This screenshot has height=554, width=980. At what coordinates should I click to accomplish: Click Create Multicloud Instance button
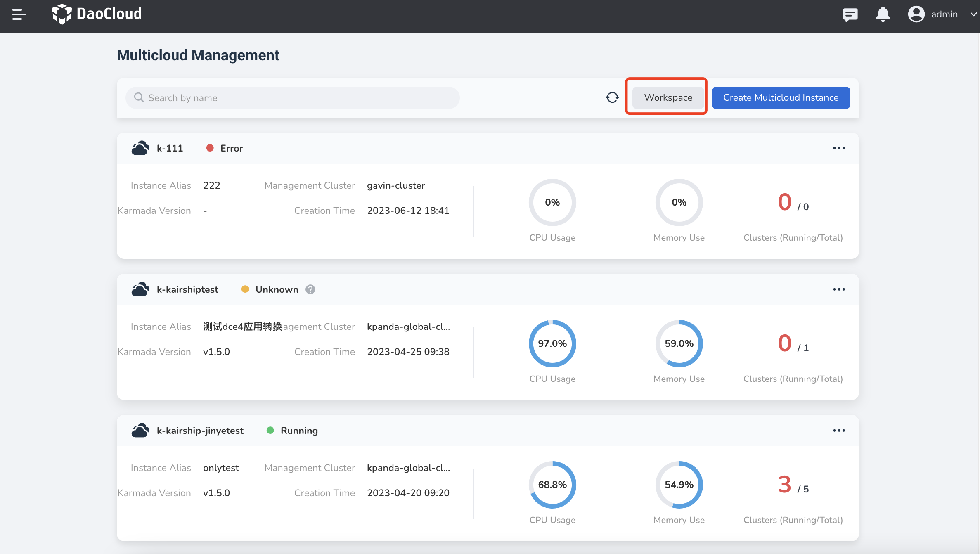(x=781, y=97)
